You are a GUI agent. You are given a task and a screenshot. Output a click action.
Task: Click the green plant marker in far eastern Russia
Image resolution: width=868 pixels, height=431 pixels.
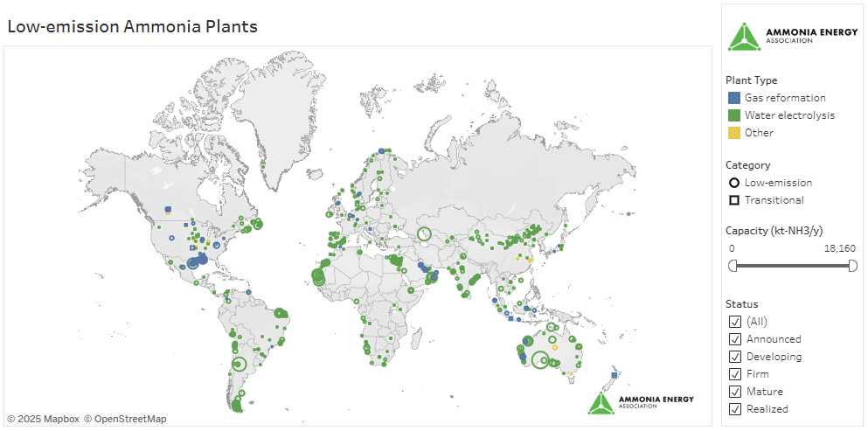[628, 213]
